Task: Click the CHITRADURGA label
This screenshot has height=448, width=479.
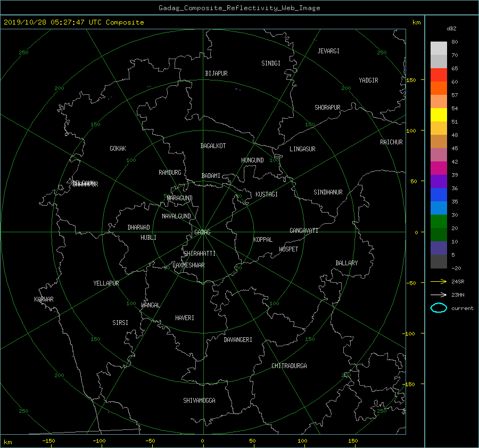Action: (x=289, y=366)
